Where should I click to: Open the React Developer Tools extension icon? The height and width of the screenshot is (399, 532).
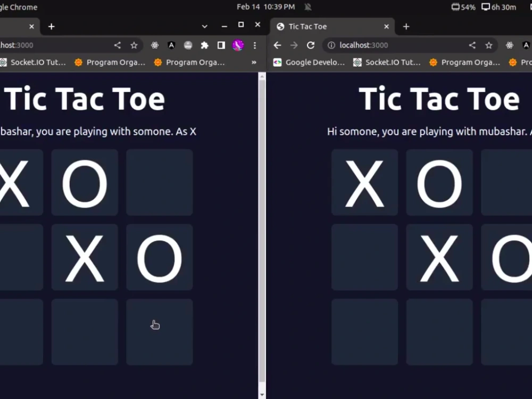(x=155, y=45)
